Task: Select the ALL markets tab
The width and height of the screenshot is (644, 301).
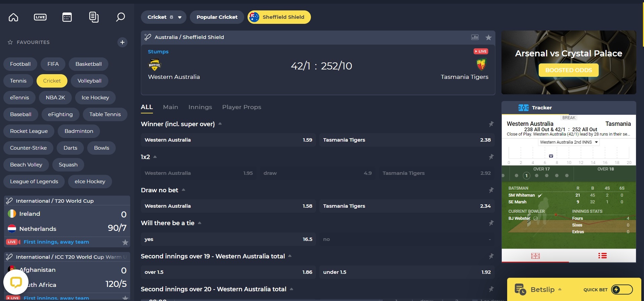Action: point(147,107)
